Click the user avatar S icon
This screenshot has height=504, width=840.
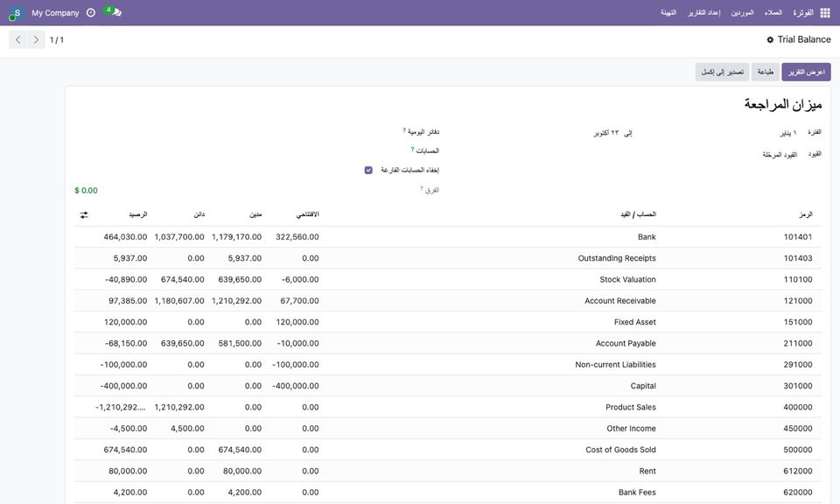[x=16, y=13]
